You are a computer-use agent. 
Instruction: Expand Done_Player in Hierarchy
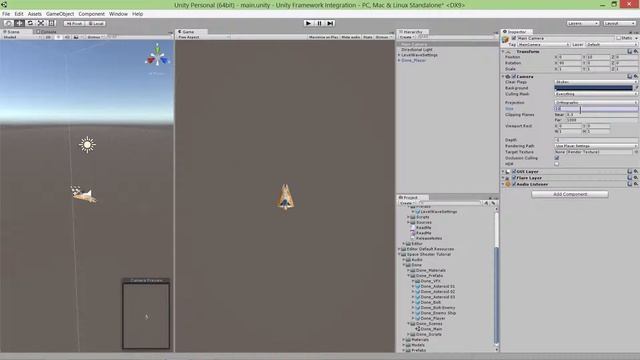pyautogui.click(x=399, y=60)
